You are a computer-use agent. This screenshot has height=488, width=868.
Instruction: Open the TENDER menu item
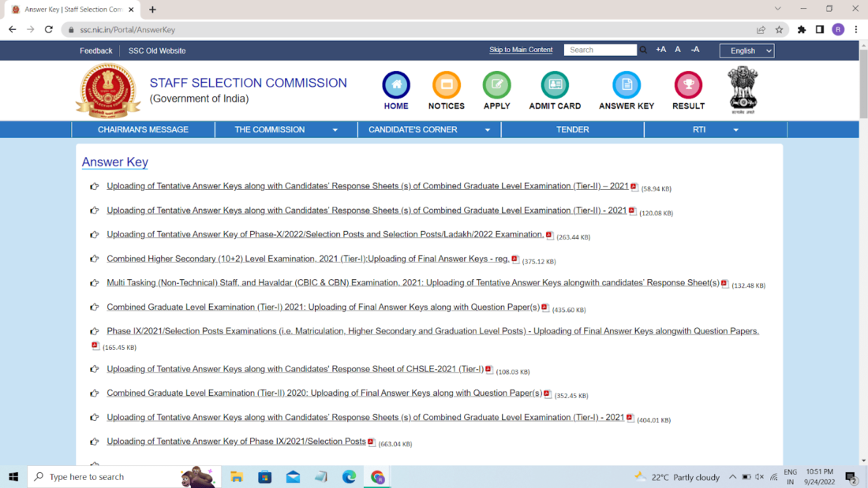point(572,129)
